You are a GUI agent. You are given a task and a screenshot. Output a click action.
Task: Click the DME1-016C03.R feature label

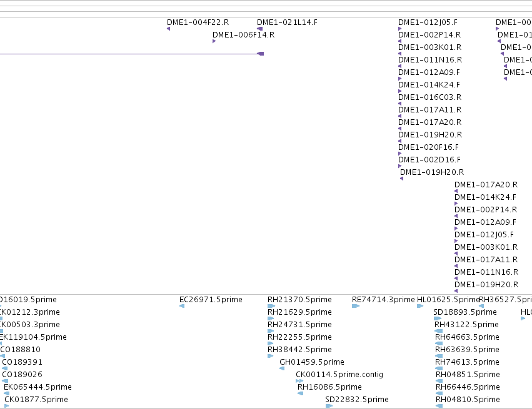tap(429, 97)
